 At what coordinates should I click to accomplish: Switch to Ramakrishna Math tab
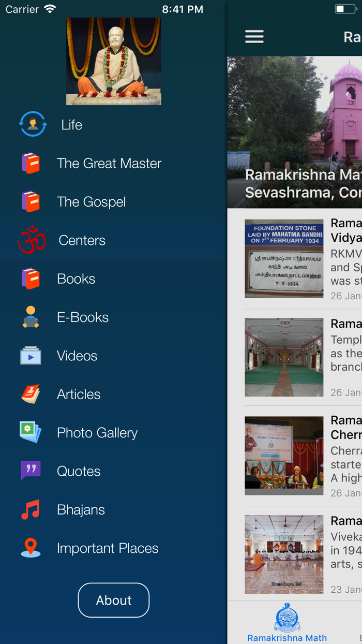coord(287,623)
